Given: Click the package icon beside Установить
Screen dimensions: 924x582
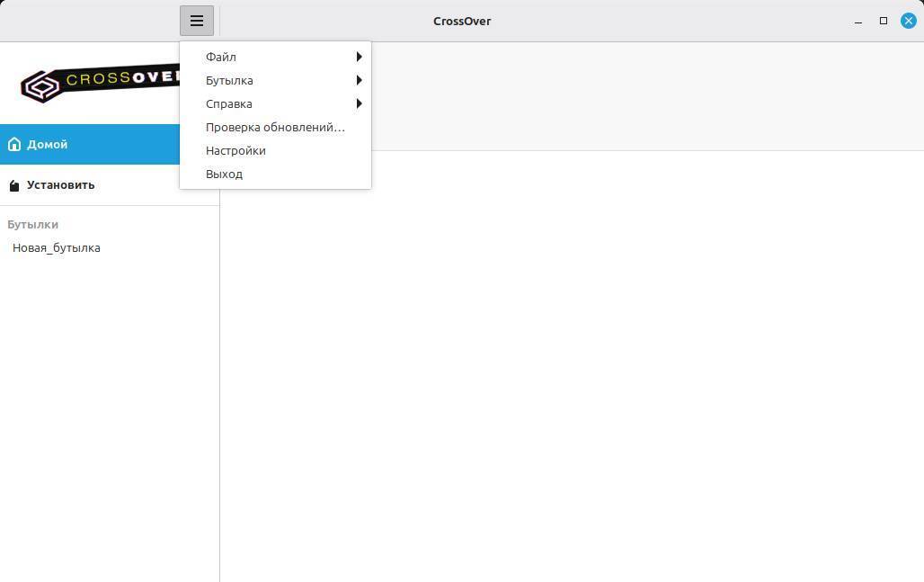Looking at the screenshot, I should [14, 185].
